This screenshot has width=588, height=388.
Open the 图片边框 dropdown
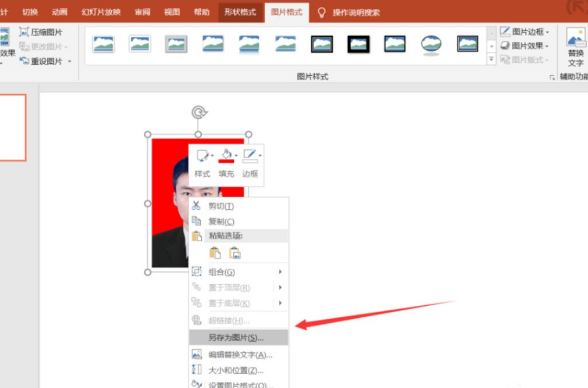click(525, 32)
